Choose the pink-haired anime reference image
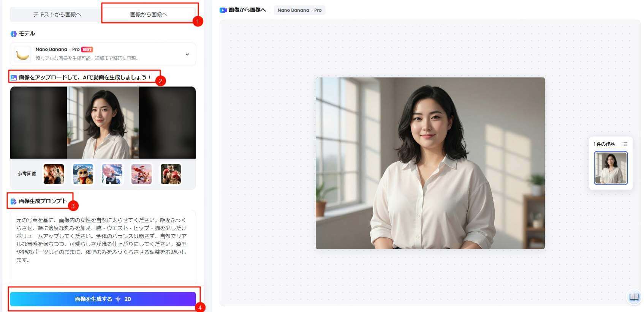This screenshot has height=312, width=644. click(112, 174)
